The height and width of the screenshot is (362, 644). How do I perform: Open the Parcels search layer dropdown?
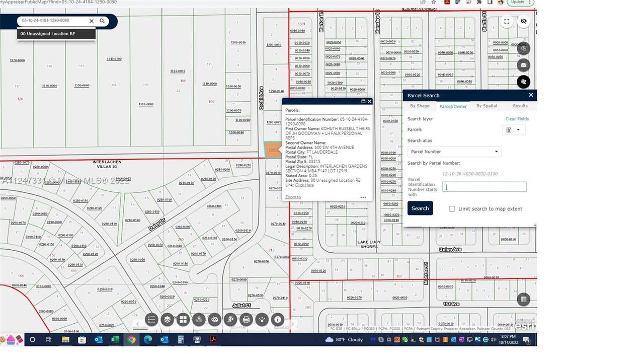point(513,130)
